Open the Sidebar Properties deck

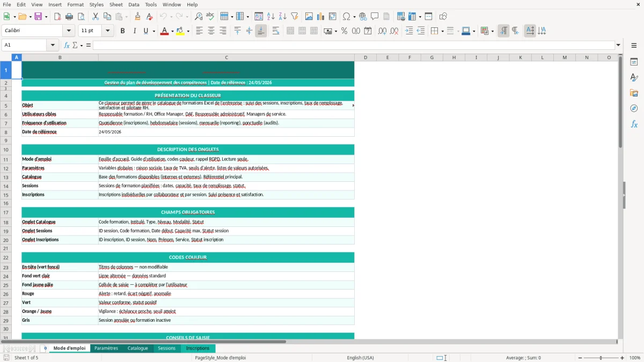[634, 62]
